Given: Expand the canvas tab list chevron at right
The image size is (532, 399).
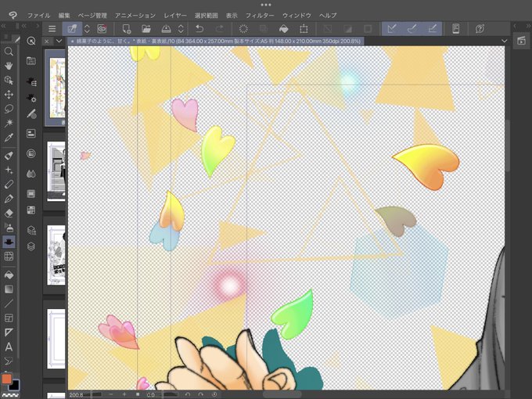Looking at the screenshot, I should [x=504, y=41].
